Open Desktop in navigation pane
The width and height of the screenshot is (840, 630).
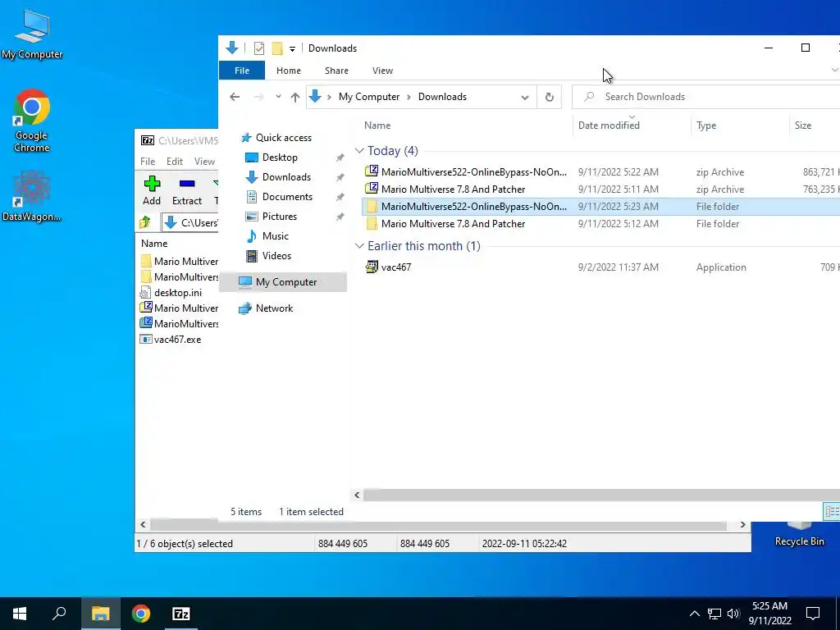[272, 157]
